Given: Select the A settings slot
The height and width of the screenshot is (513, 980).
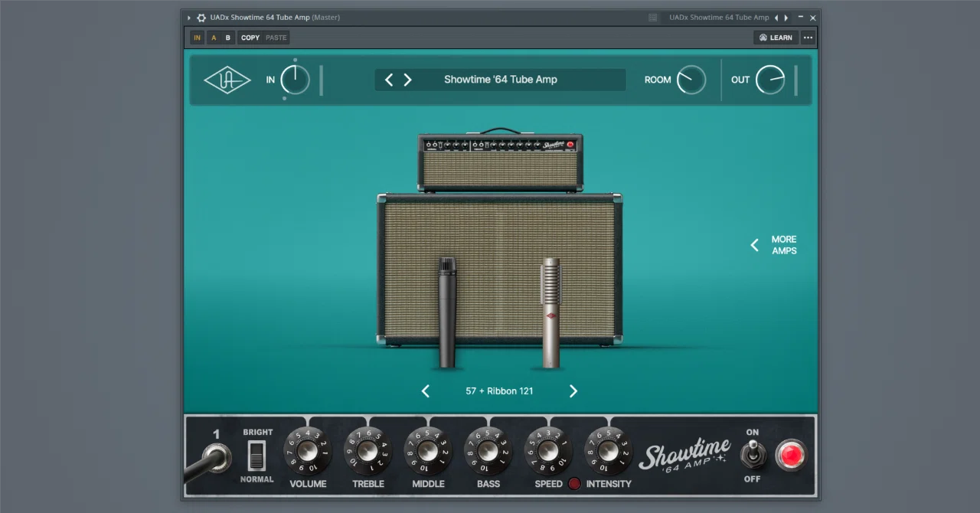Looking at the screenshot, I should [214, 38].
